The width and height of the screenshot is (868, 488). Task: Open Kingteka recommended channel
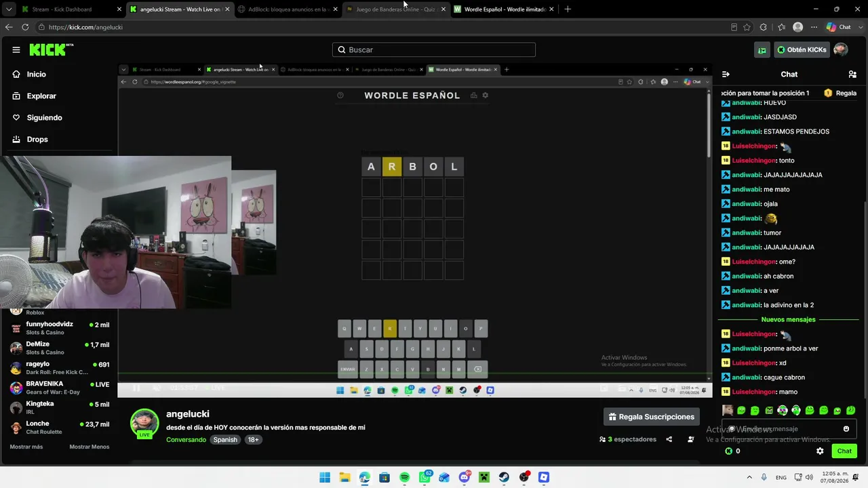click(x=60, y=407)
